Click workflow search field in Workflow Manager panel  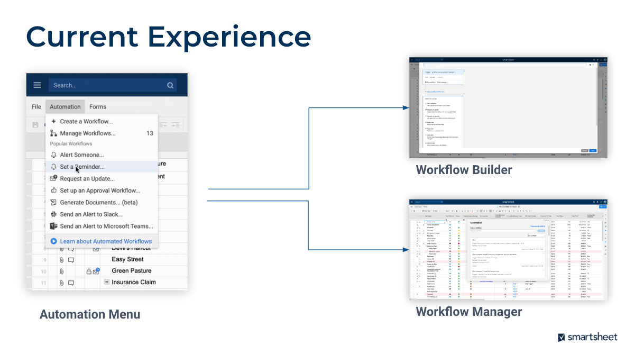click(503, 231)
